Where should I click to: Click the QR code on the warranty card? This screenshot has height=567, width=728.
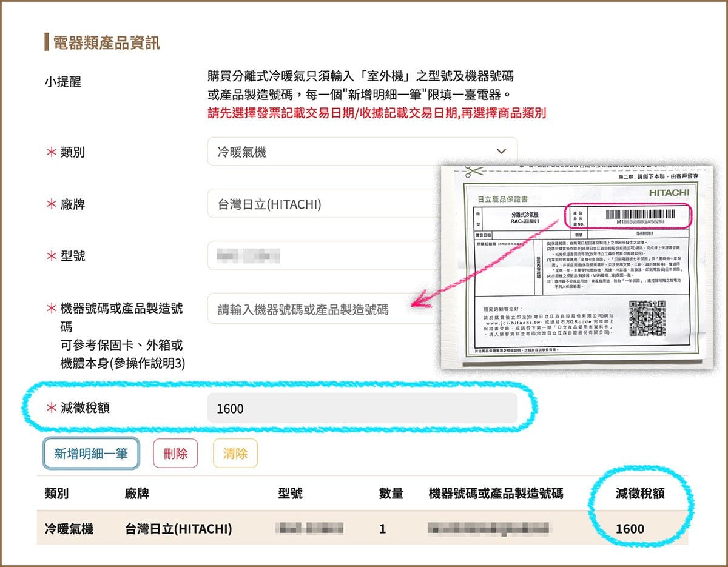click(x=647, y=318)
